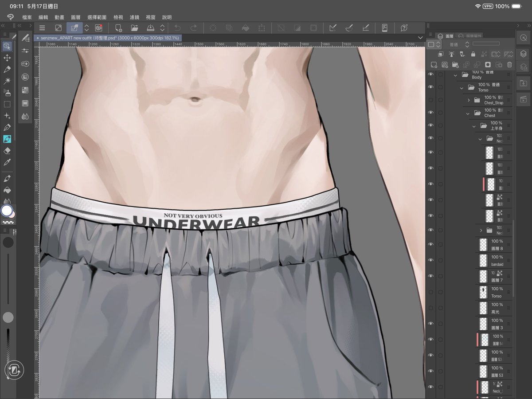Create a new canvas from the command bar

pyautogui.click(x=118, y=28)
